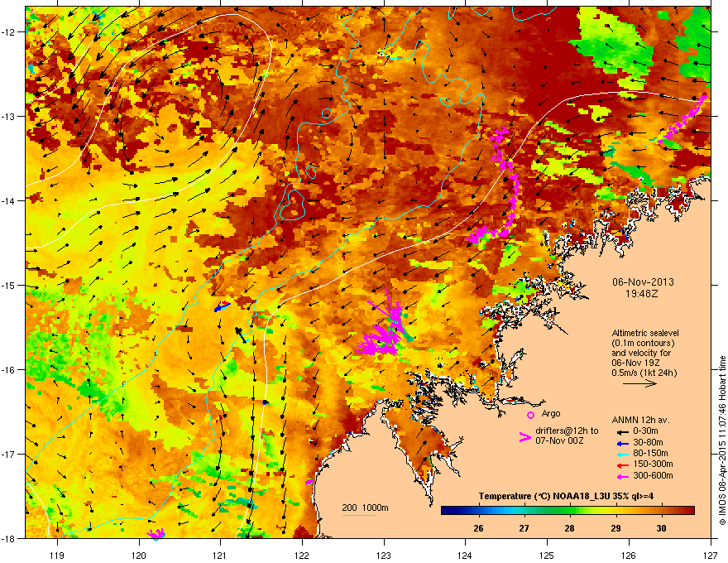This screenshot has height=563, width=728.
Task: Click the latitude axis label -15
Action: coord(9,285)
